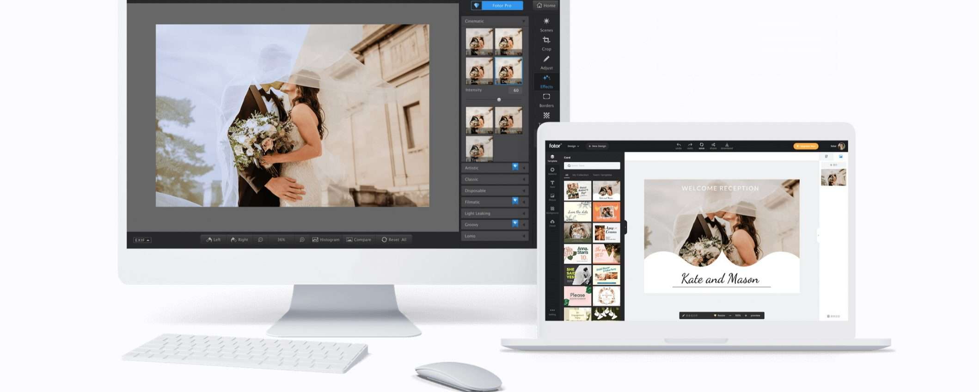Choose the pink 'Please' template thumbnail
The height and width of the screenshot is (392, 980).
click(x=577, y=296)
